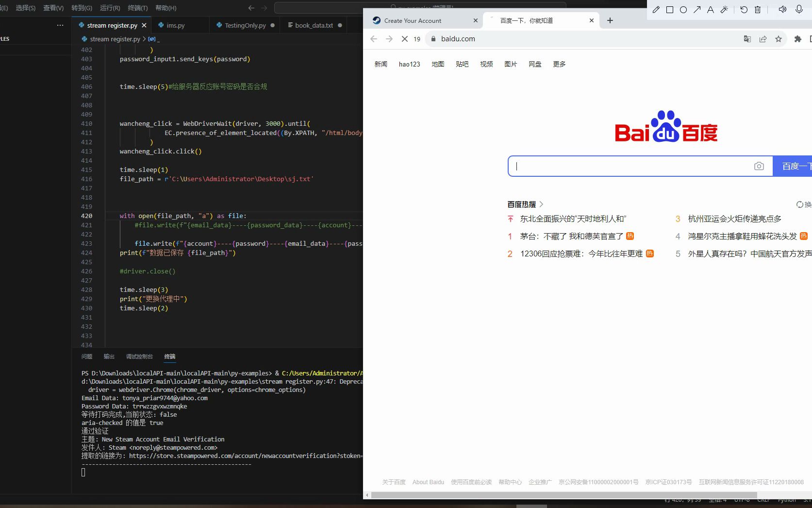Open the 贴吧 link
Viewport: 812px width, 508px height.
pos(462,64)
